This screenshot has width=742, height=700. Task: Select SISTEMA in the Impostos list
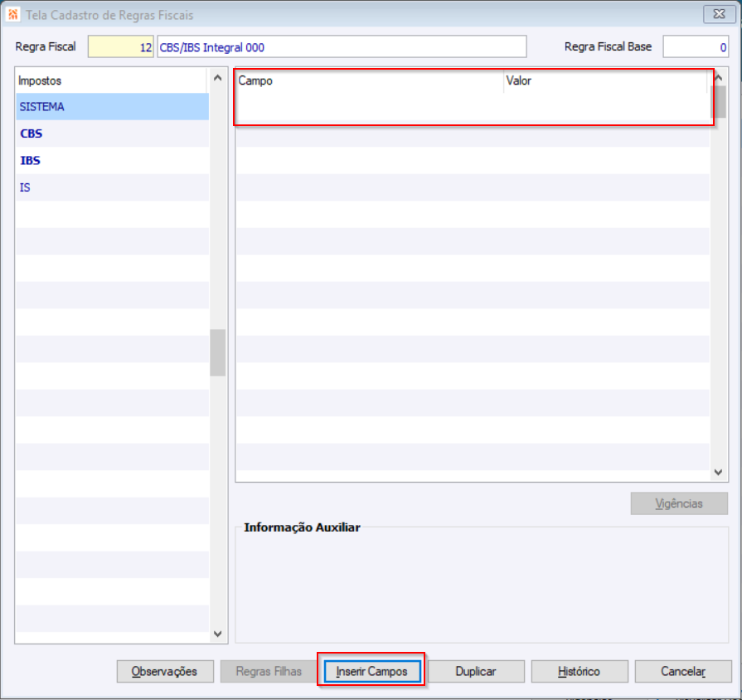(x=112, y=106)
